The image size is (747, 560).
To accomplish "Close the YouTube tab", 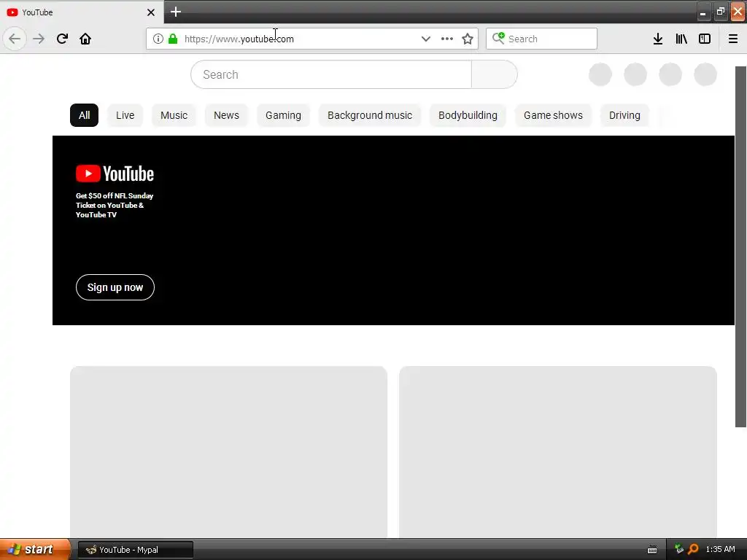I will tap(151, 12).
